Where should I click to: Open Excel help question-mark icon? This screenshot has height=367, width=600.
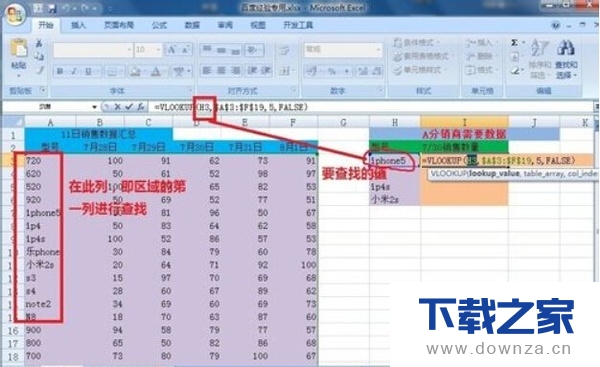(x=556, y=26)
